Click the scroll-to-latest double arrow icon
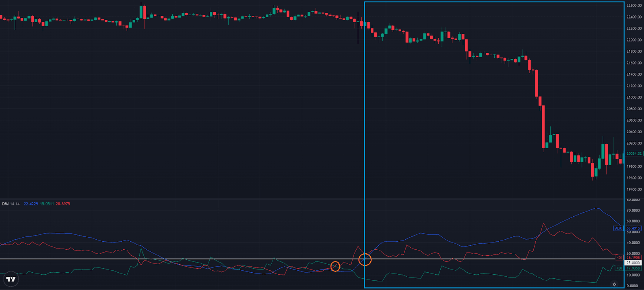 tap(614, 284)
